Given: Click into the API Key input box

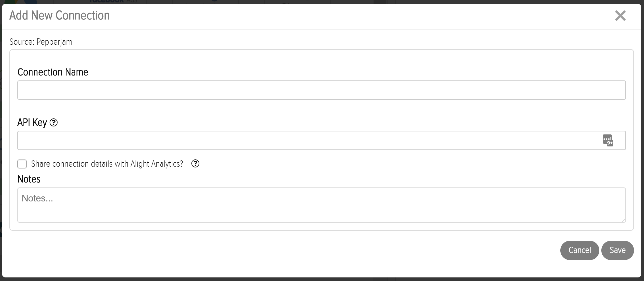Looking at the screenshot, I should tap(321, 140).
